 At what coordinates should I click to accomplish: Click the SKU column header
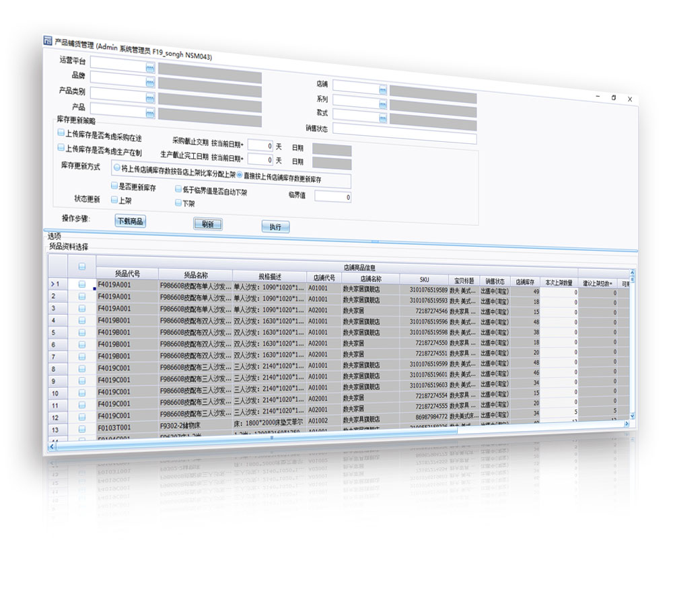424,280
